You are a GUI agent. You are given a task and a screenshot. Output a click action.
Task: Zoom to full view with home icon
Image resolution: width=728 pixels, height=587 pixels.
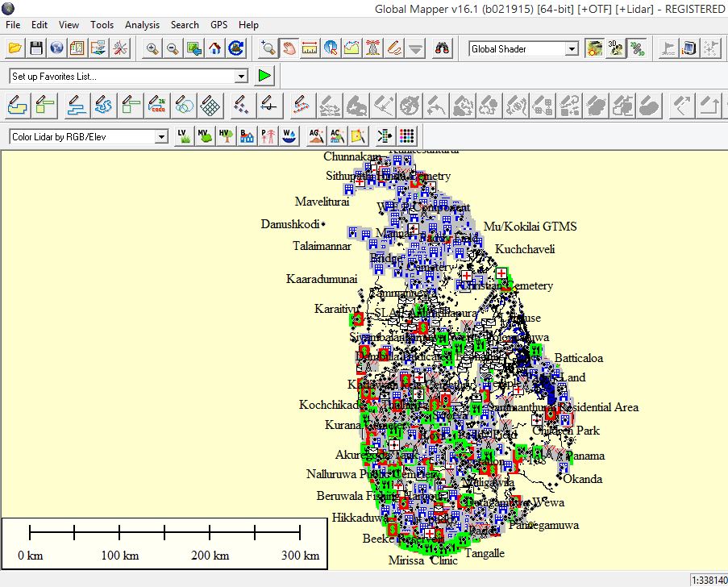click(x=214, y=48)
